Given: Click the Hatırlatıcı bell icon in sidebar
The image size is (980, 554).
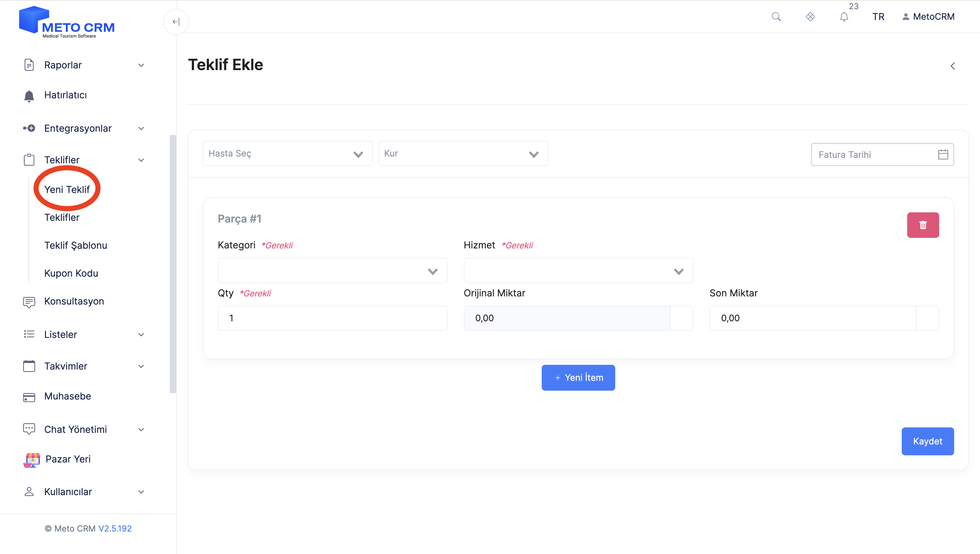Looking at the screenshot, I should point(29,96).
